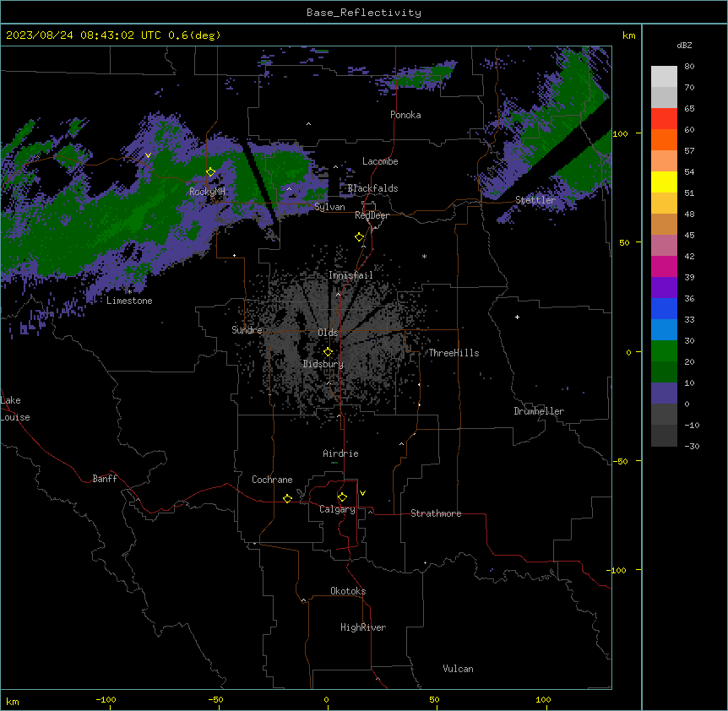Click the Olds town label
This screenshot has width=728, height=711.
point(328,333)
